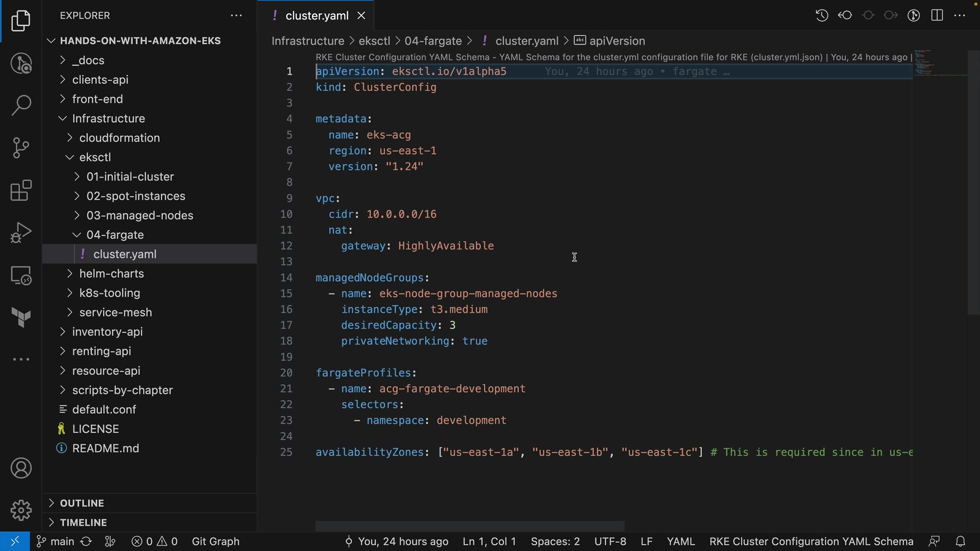The image size is (980, 551).
Task: Click the editor horizontal scrollbar
Action: point(470,525)
